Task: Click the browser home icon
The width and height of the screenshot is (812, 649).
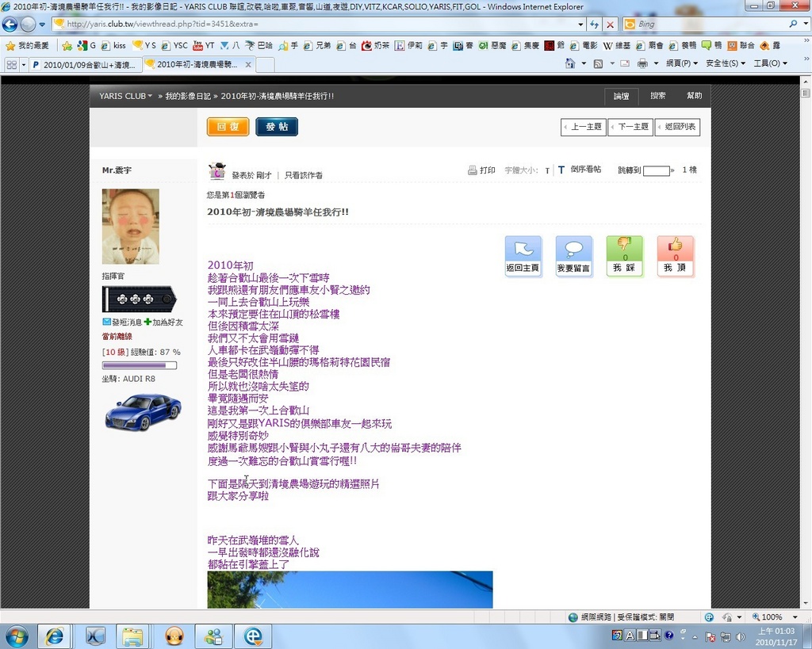Action: (x=570, y=63)
